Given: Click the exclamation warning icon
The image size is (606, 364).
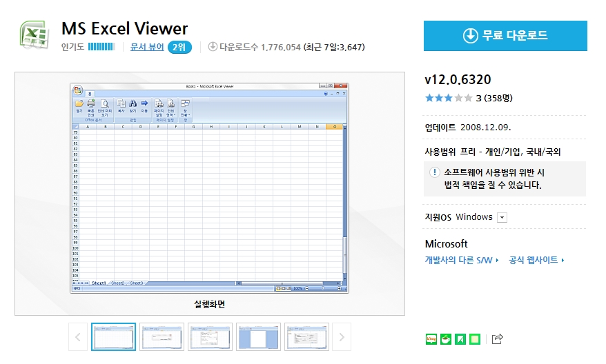Looking at the screenshot, I should 434,172.
